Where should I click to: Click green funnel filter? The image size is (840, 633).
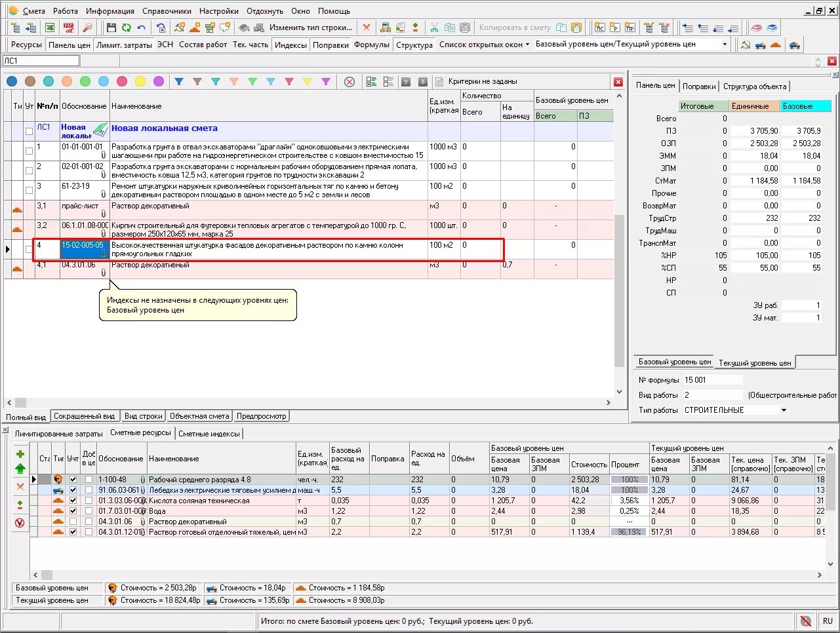click(252, 82)
